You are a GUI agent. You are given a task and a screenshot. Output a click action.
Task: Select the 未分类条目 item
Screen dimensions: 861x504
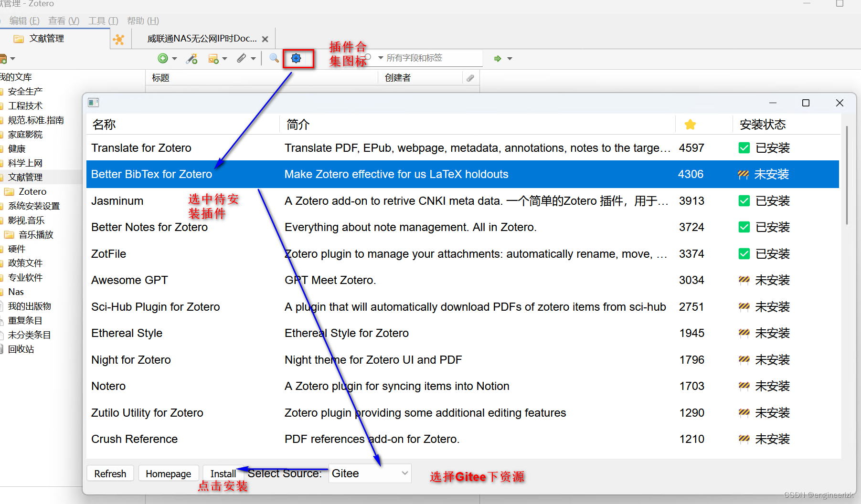[x=29, y=335]
